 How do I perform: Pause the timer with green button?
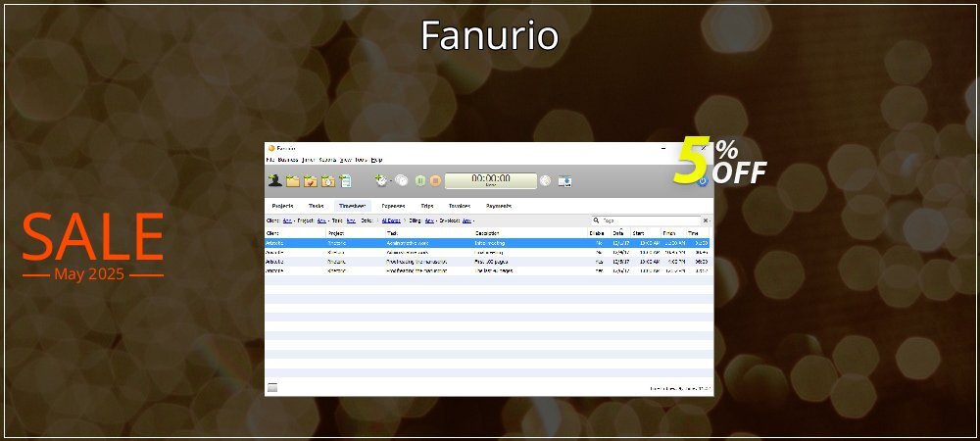click(x=420, y=180)
